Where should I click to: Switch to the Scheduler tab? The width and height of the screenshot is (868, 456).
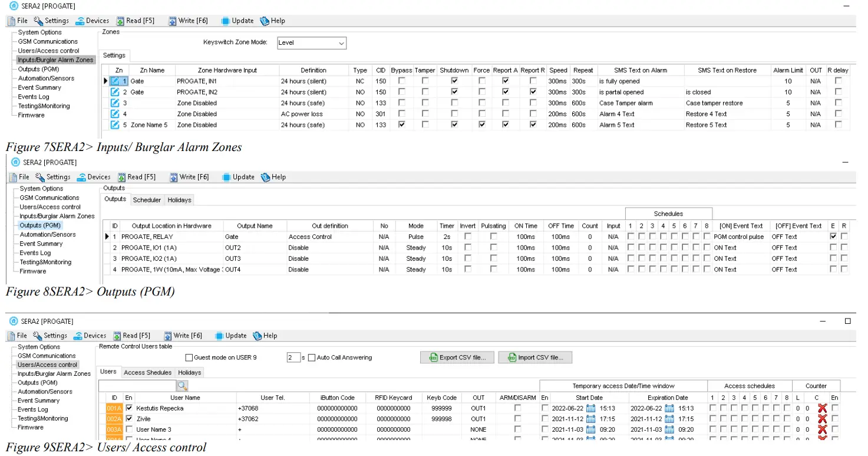click(x=147, y=200)
